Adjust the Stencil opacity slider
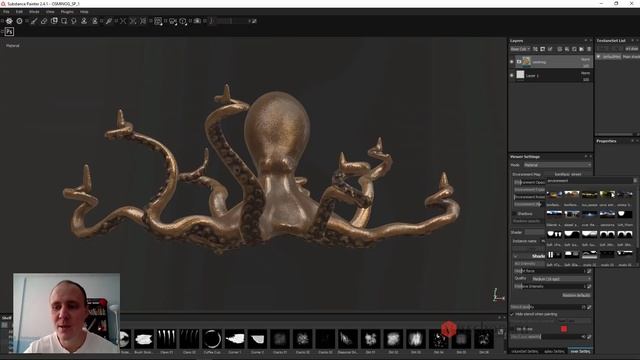640x360 pixels. point(547,307)
